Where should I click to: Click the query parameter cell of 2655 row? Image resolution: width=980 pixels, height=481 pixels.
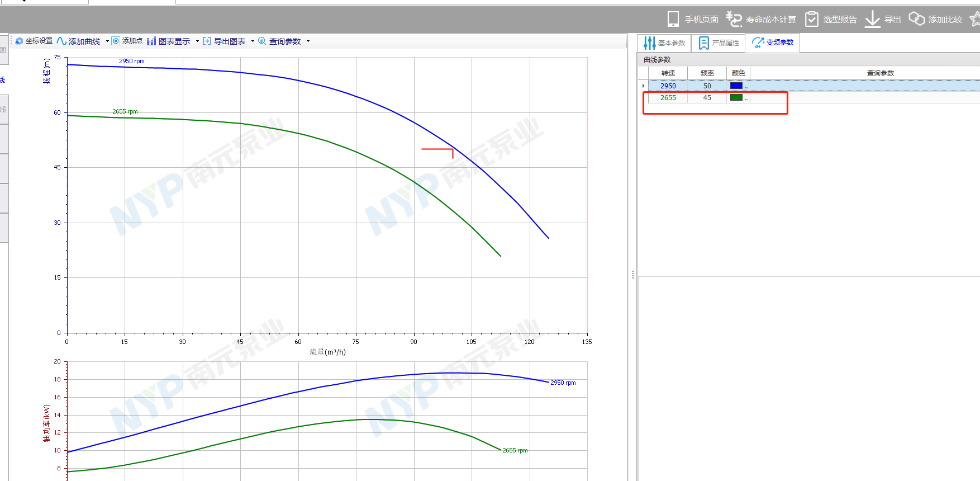[865, 97]
